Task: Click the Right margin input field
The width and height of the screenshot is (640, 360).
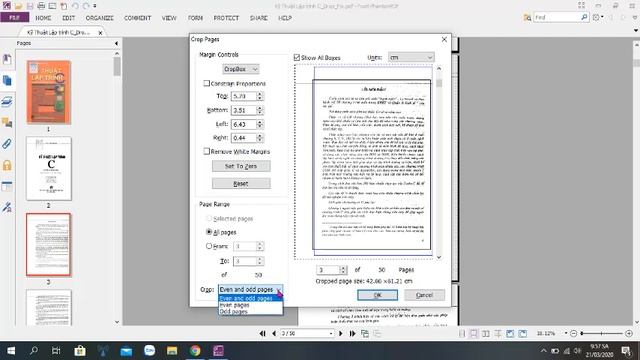Action: tap(244, 138)
